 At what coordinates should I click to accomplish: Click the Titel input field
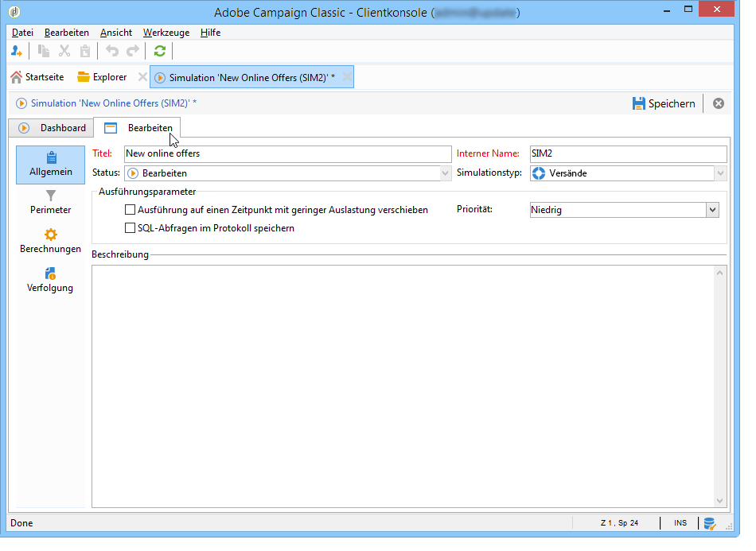288,153
